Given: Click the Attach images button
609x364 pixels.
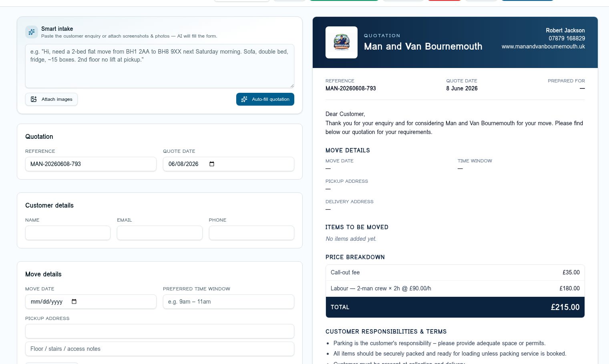Looking at the screenshot, I should (x=51, y=99).
